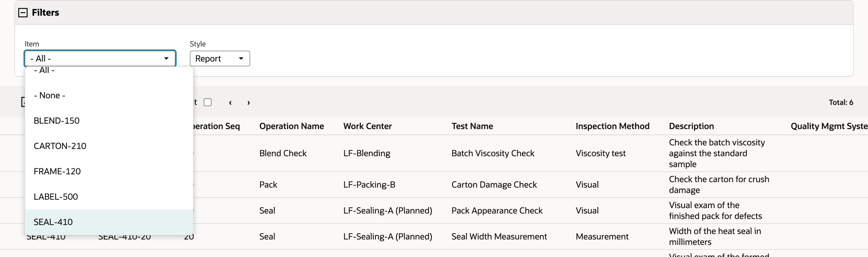This screenshot has width=868, height=257.
Task: Click the Batch Viscosity Check test name
Action: (x=493, y=153)
